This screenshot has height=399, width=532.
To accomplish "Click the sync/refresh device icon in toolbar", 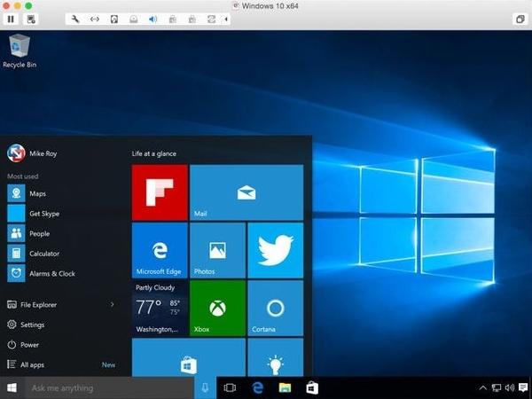I will click(x=211, y=19).
